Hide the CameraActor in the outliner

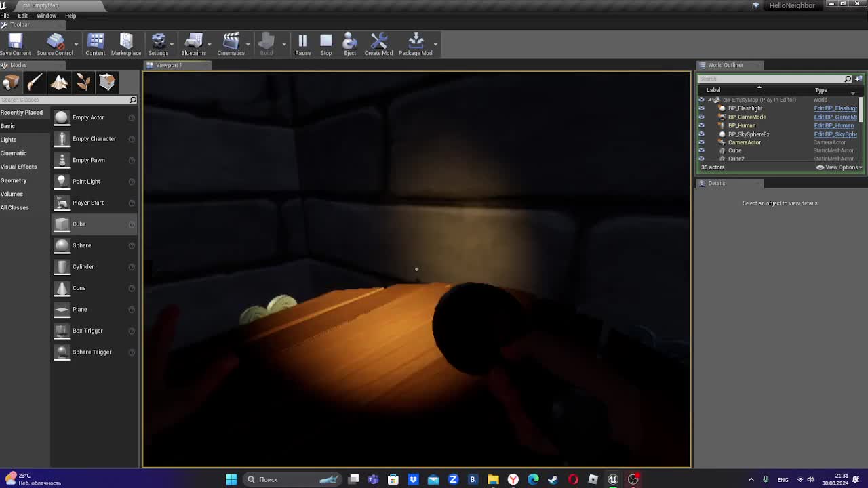tap(701, 142)
